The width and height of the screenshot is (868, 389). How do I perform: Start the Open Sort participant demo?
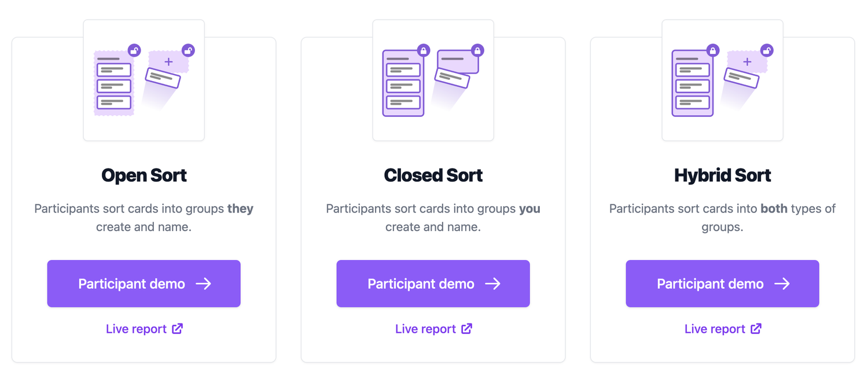click(144, 284)
